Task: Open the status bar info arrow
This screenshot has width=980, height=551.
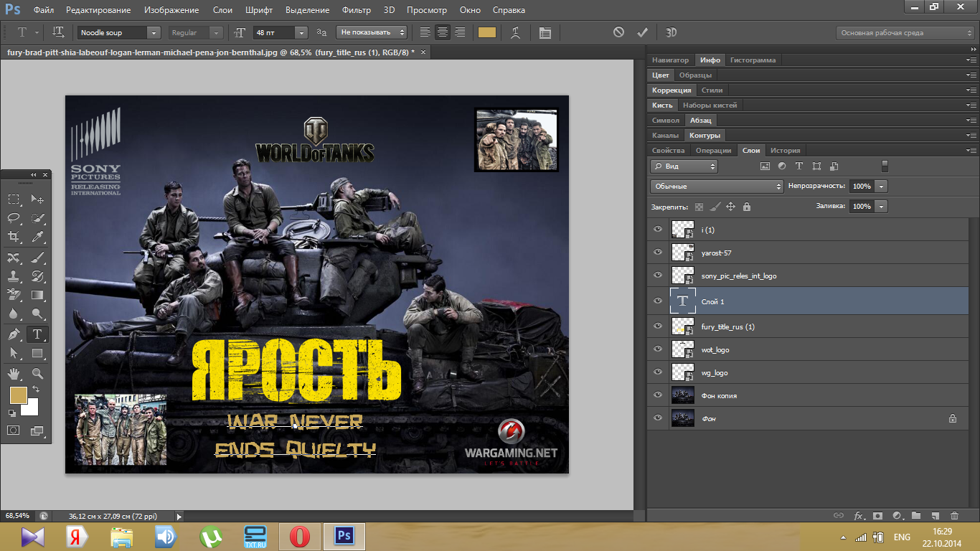Action: click(179, 516)
